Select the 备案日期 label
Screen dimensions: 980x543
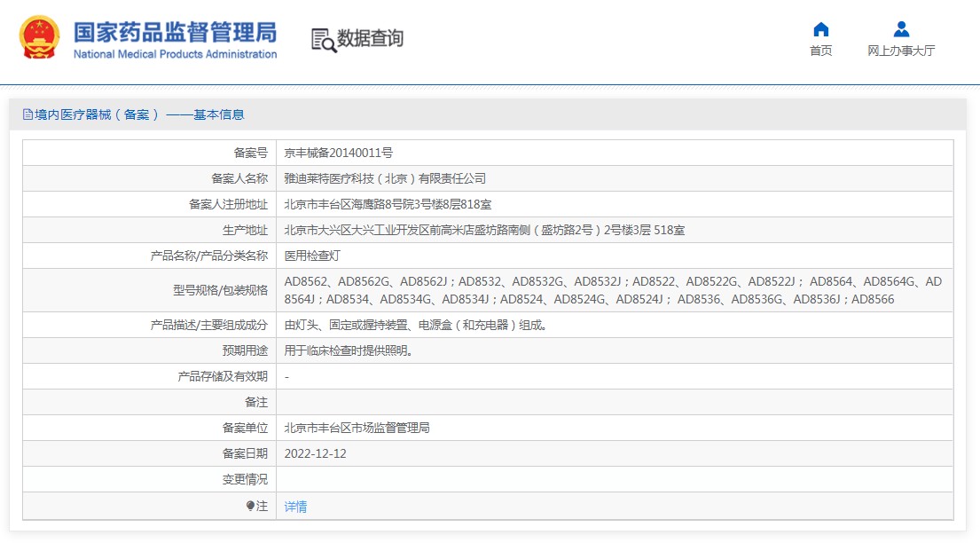(x=245, y=453)
